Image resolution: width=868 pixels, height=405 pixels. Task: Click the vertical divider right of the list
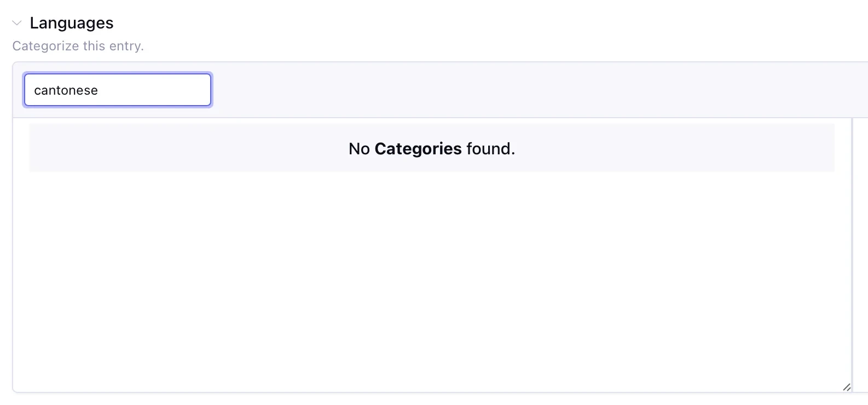(852, 255)
